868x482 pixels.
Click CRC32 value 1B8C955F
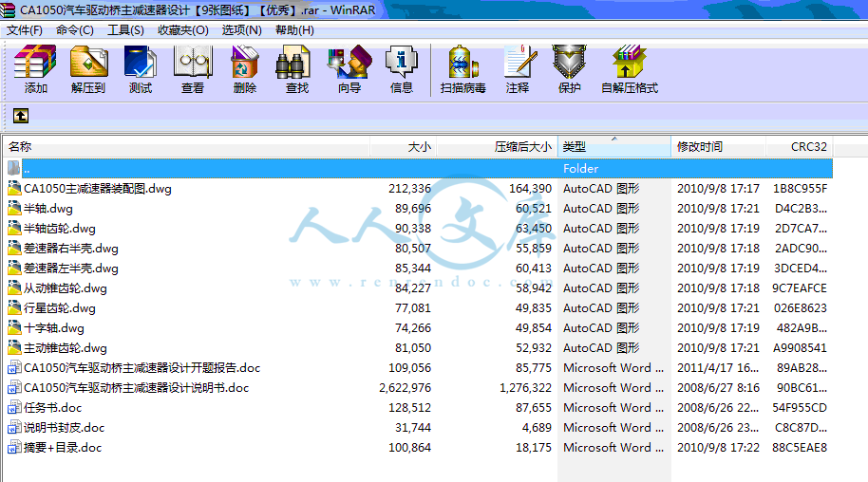[x=800, y=189]
